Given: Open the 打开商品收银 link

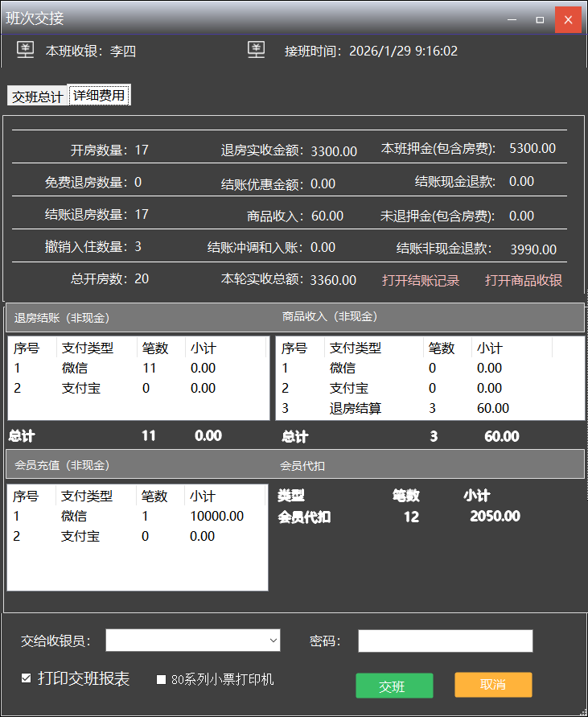Looking at the screenshot, I should coord(524,280).
